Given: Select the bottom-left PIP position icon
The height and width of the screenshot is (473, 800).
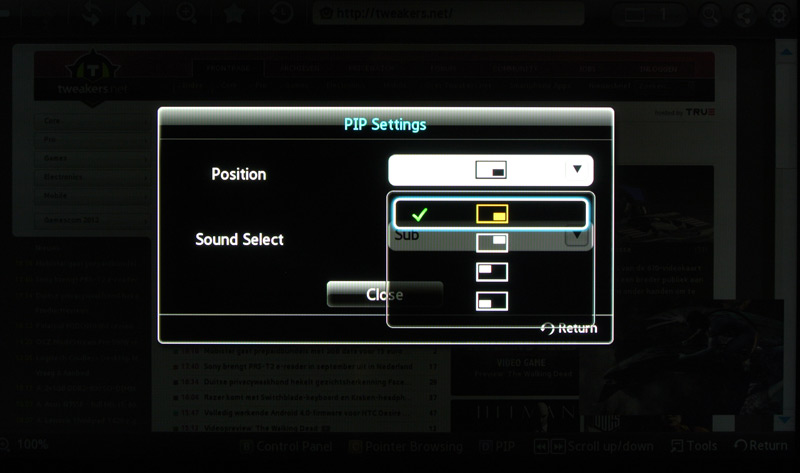Looking at the screenshot, I should [x=492, y=301].
